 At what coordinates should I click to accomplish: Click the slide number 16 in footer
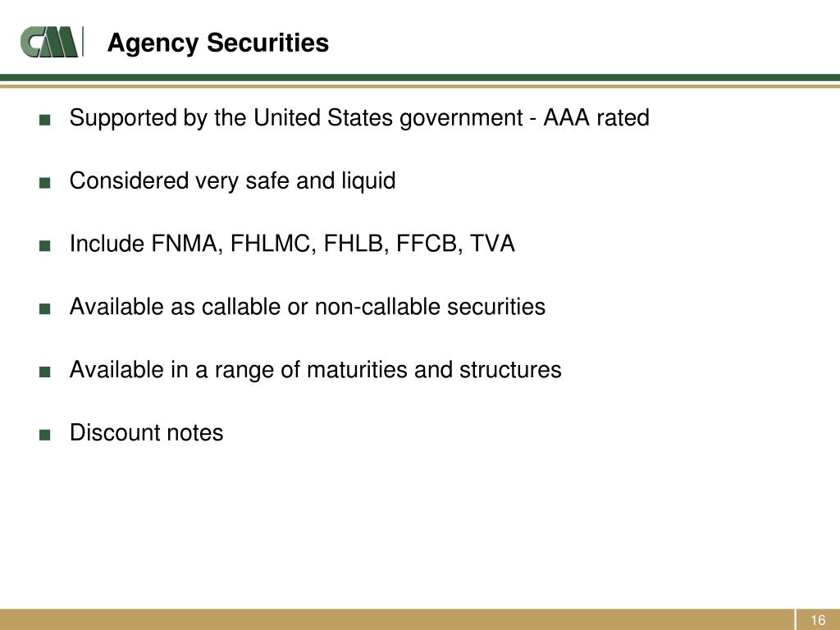coord(818,620)
